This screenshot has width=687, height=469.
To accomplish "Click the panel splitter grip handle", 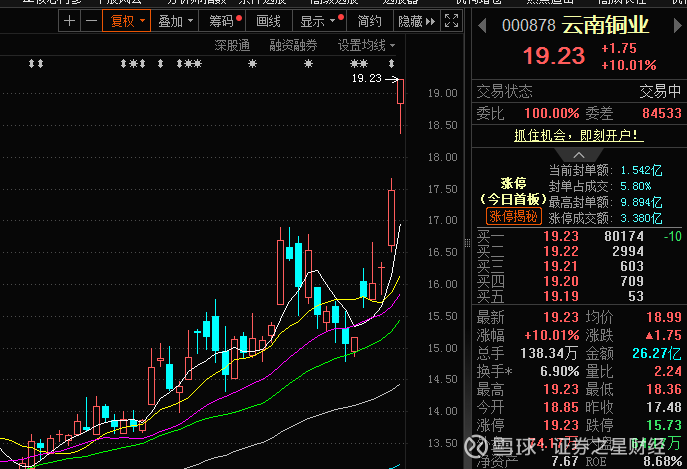I will click(467, 242).
